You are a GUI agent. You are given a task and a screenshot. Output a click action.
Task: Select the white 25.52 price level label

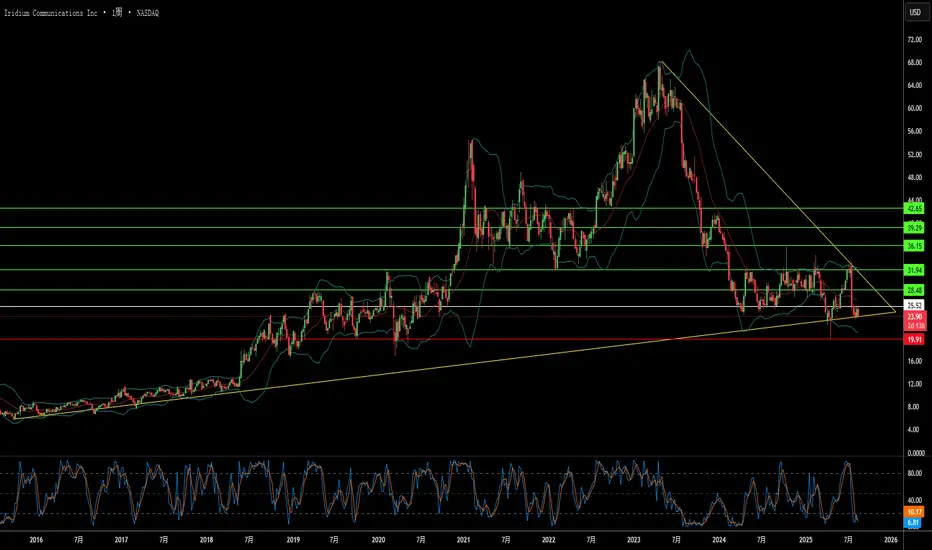914,306
